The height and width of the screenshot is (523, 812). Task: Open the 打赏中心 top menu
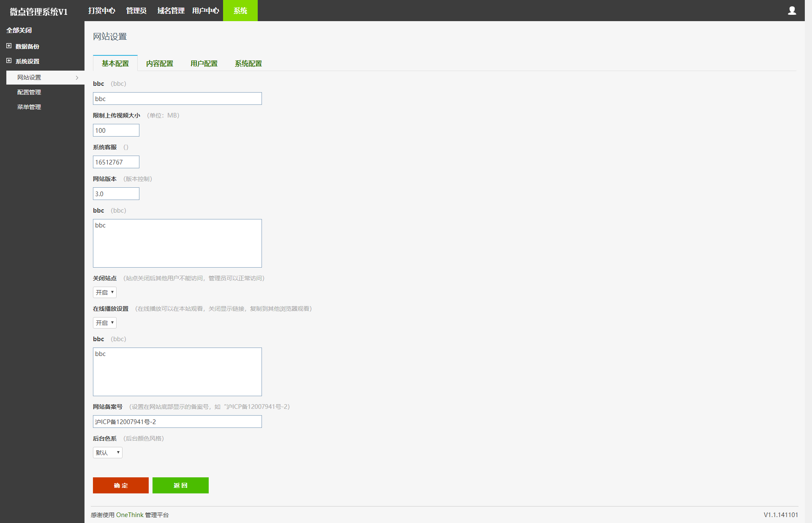click(x=102, y=11)
